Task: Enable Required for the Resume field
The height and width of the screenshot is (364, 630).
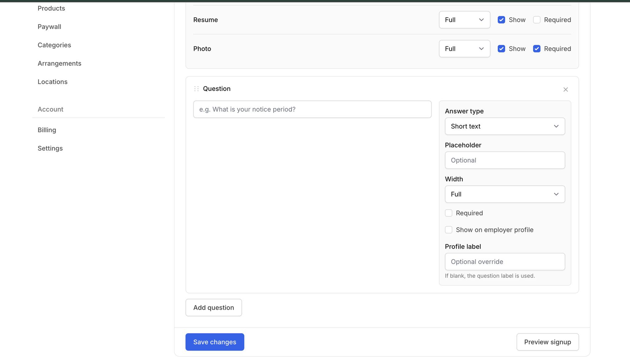Action: (x=536, y=19)
